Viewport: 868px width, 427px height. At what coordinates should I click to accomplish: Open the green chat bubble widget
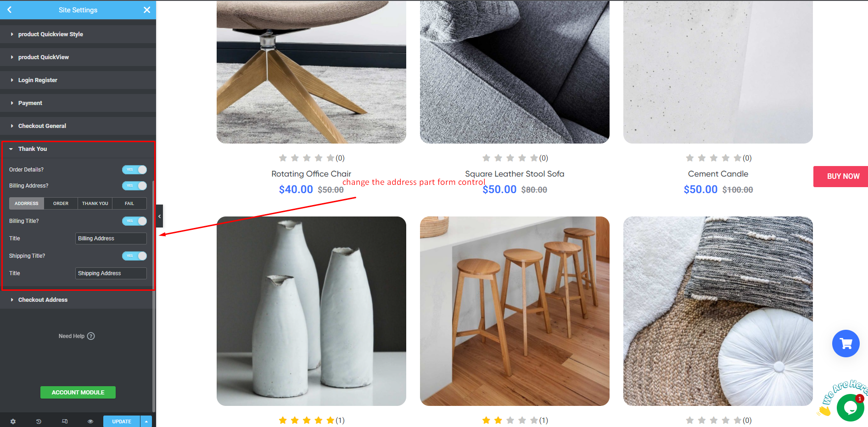pos(850,408)
